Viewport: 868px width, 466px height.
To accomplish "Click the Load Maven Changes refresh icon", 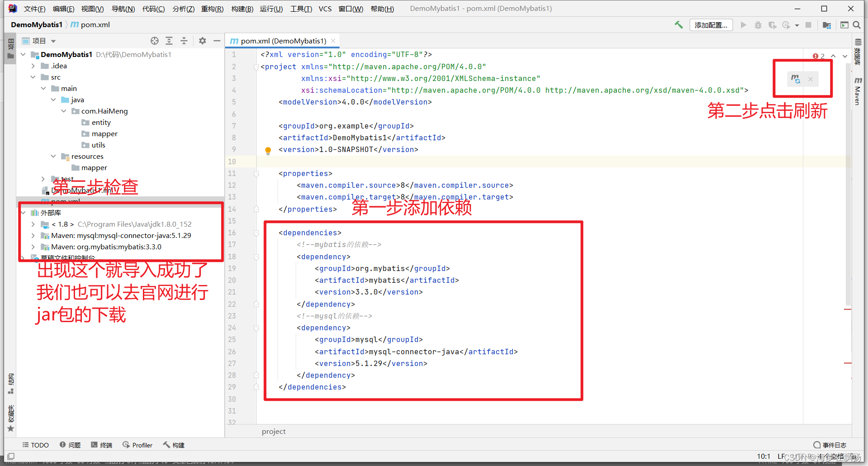I will [795, 79].
